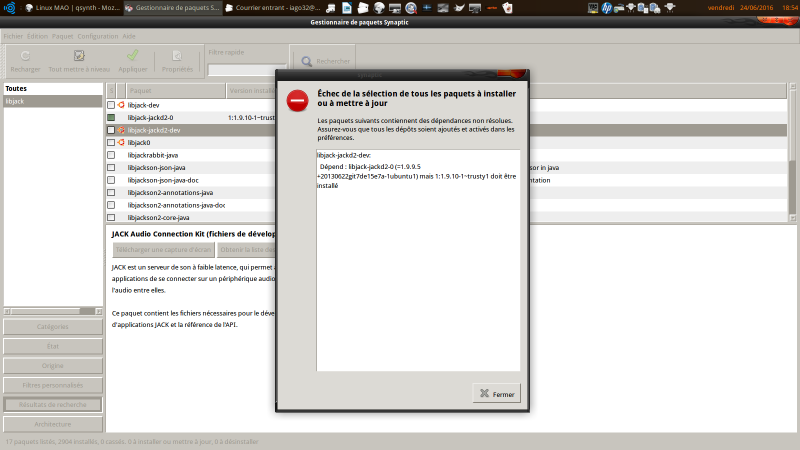Select the libjackrabbit-java package name
Screen dimensions: 800x450
tap(153, 155)
